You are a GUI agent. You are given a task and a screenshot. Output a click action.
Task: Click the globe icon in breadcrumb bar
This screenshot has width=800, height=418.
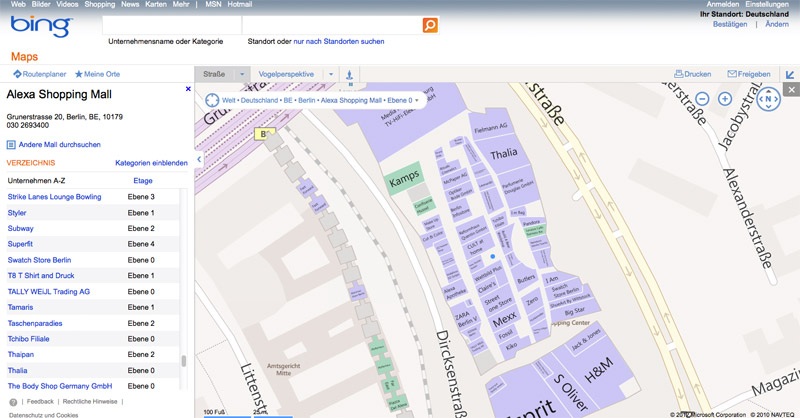(x=212, y=100)
